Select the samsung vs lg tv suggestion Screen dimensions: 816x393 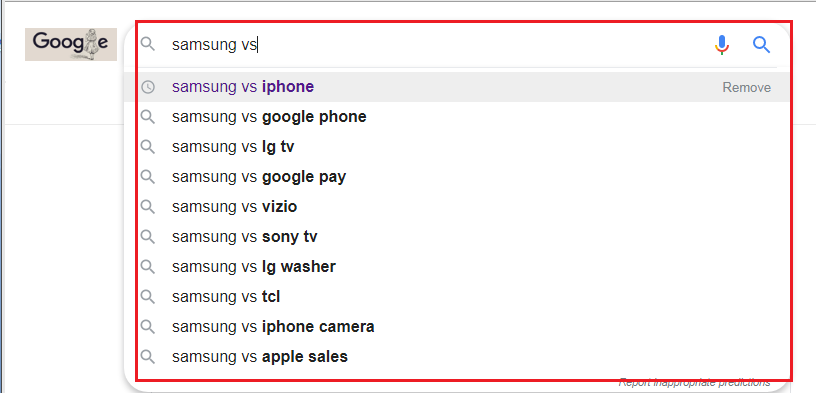point(463,147)
